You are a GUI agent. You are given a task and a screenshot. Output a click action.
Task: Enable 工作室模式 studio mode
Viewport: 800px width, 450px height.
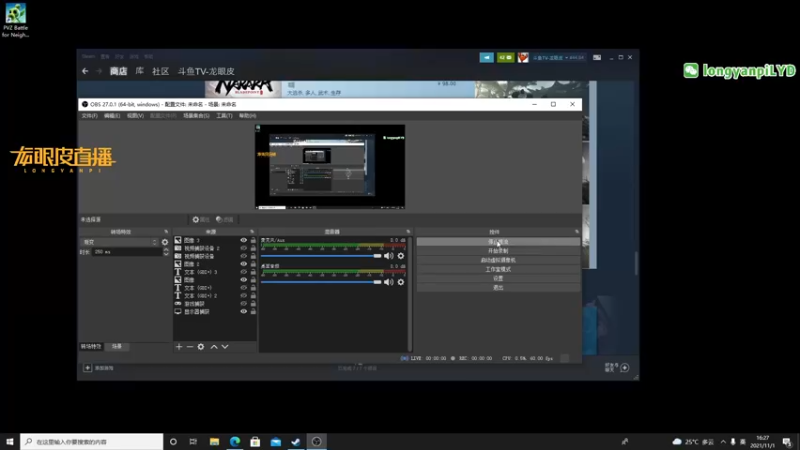click(x=498, y=269)
